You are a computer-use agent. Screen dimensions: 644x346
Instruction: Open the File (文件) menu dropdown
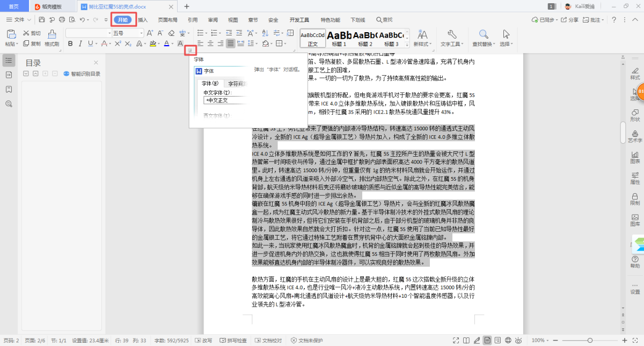coord(19,20)
